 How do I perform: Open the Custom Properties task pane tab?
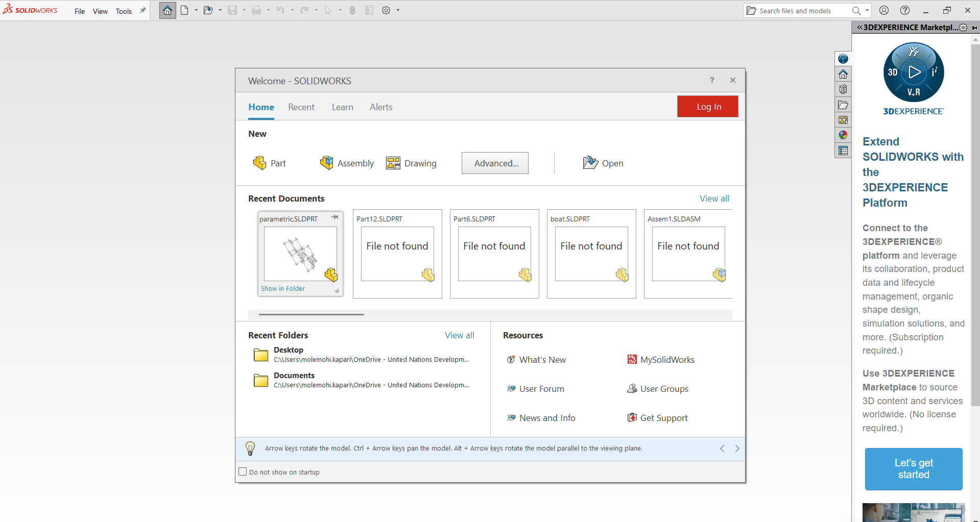pyautogui.click(x=843, y=151)
